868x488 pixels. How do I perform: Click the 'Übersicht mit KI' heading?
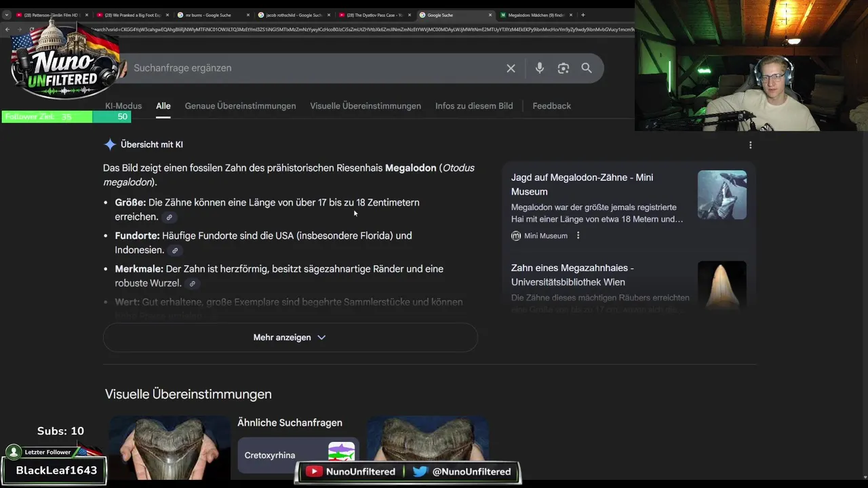coord(152,144)
